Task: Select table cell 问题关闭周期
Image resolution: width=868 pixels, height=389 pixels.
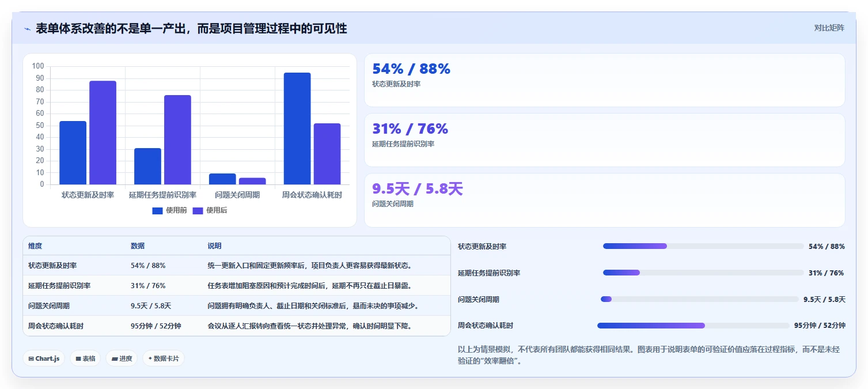Action: (49, 306)
